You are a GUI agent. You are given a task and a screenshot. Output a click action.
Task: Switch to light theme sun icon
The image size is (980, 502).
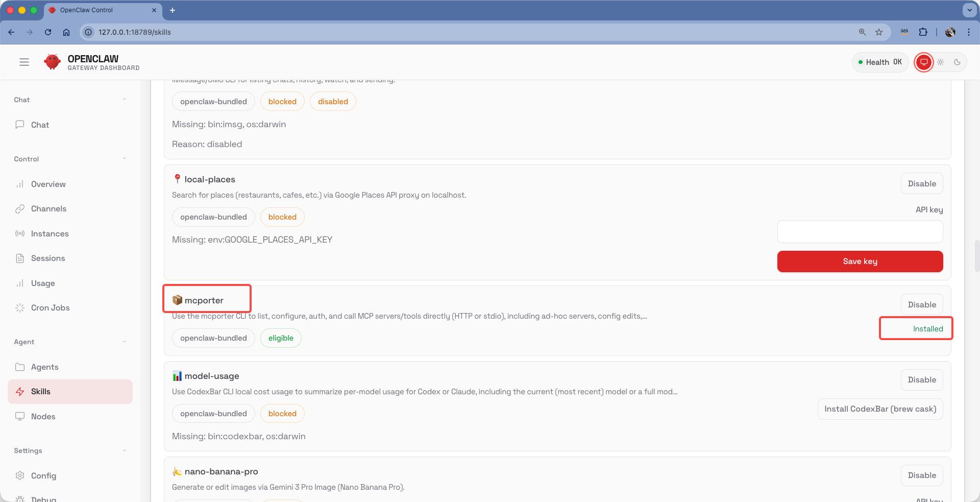(941, 62)
